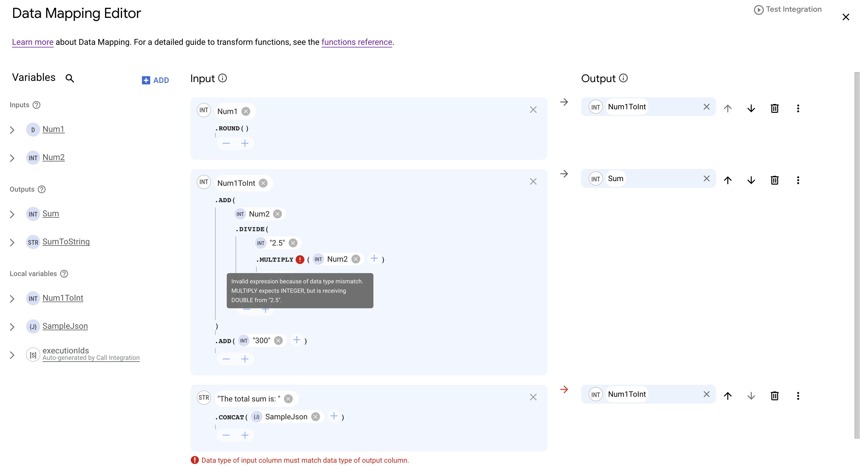
Task: Click the move-up arrow for Num1ToInt output
Action: (728, 396)
